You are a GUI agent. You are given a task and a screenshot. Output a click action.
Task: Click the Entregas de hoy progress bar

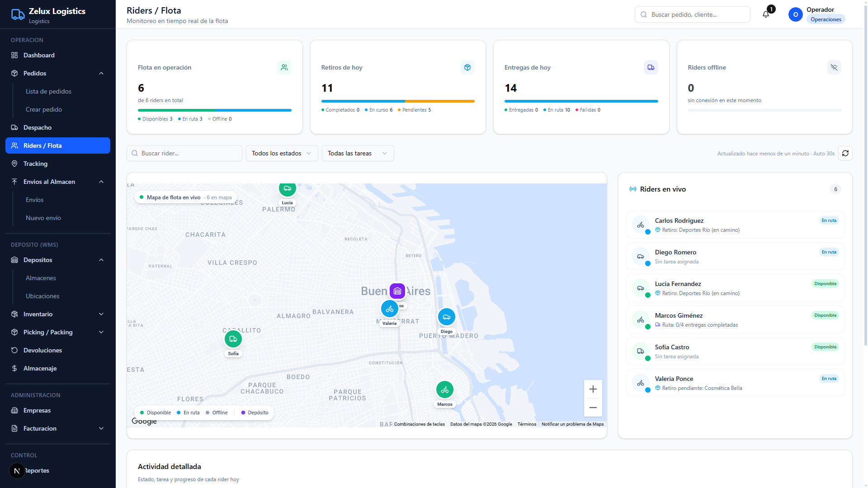click(581, 101)
